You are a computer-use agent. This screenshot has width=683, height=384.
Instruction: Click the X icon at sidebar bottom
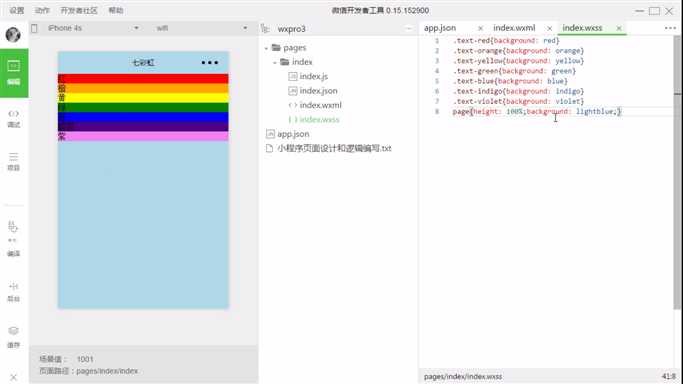tap(14, 377)
